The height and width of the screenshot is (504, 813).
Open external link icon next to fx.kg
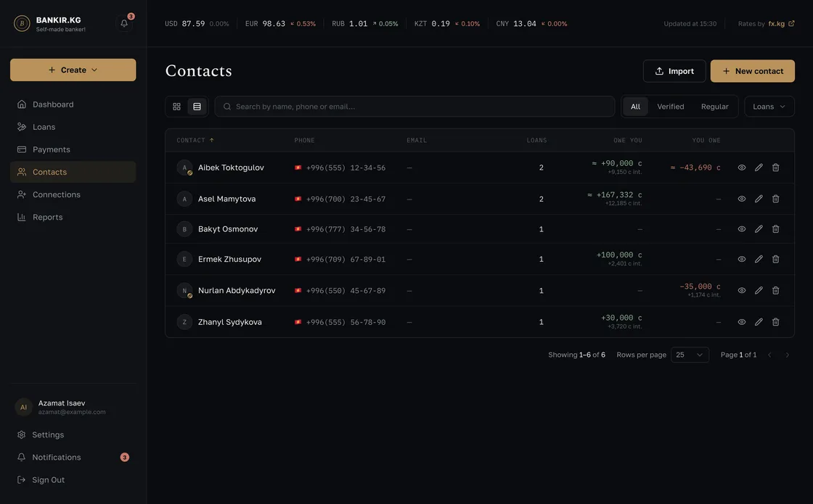(791, 23)
